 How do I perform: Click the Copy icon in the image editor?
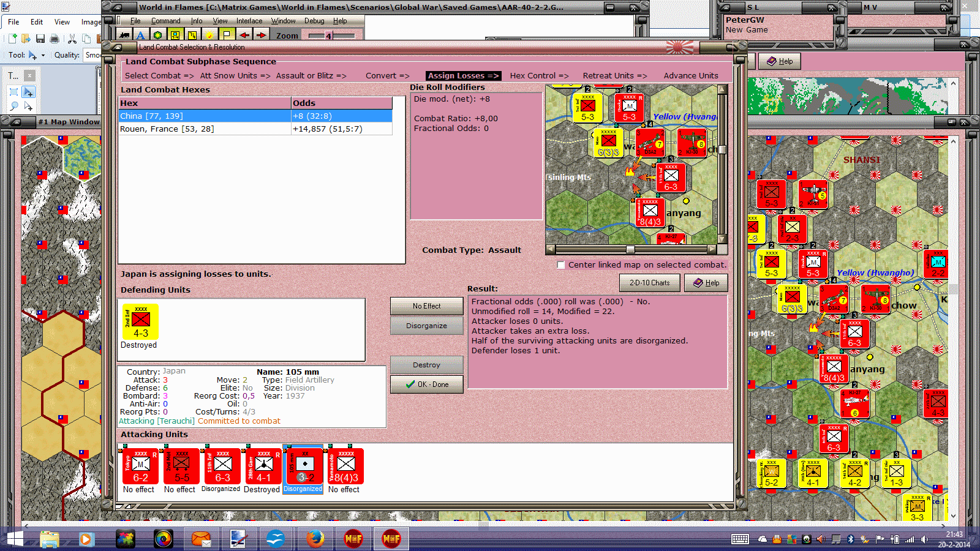pos(86,39)
